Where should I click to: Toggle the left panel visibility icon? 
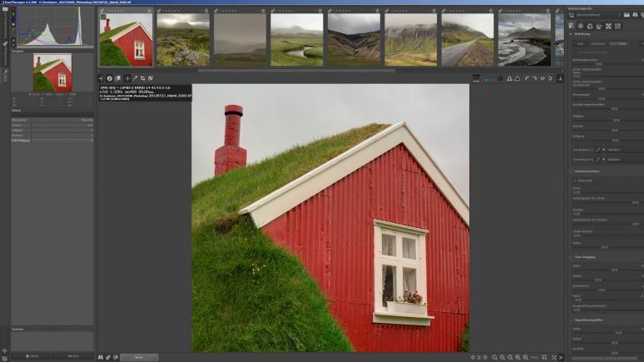101,78
